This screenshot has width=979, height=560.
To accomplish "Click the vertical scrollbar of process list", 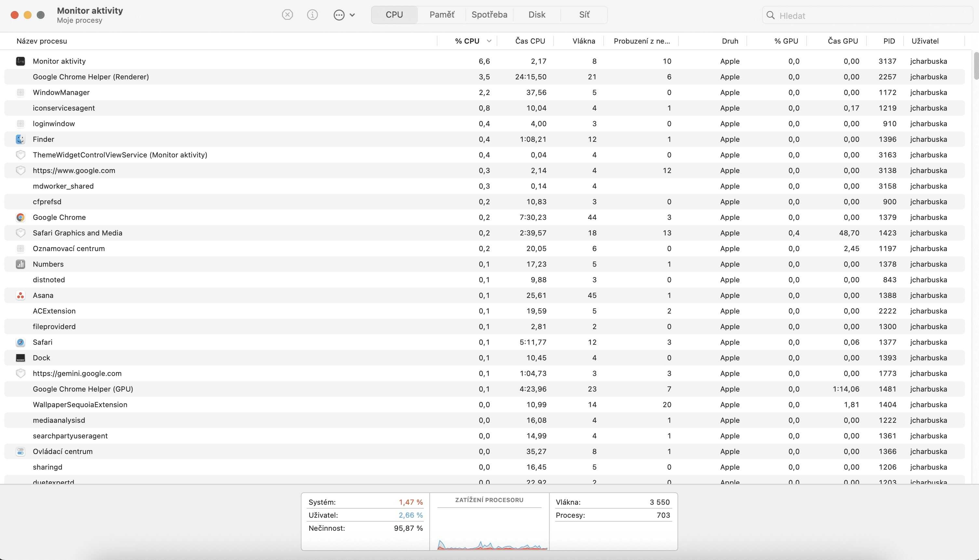I will (x=976, y=65).
